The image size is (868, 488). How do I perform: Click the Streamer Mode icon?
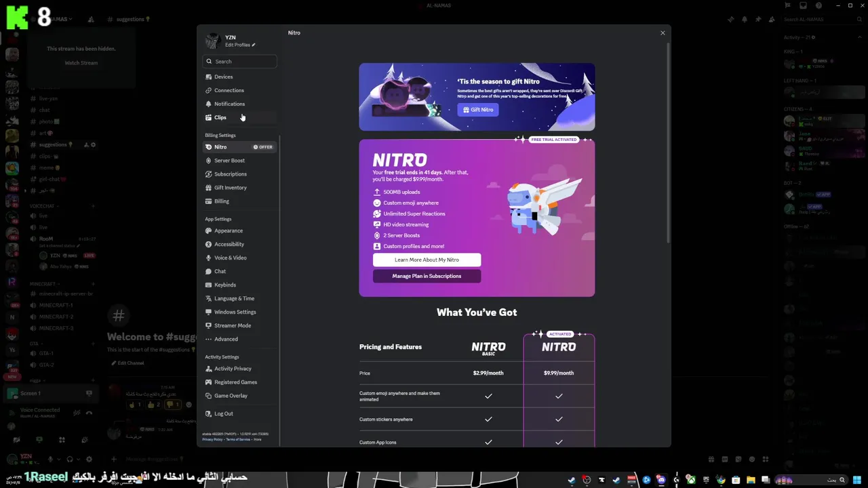click(x=208, y=325)
